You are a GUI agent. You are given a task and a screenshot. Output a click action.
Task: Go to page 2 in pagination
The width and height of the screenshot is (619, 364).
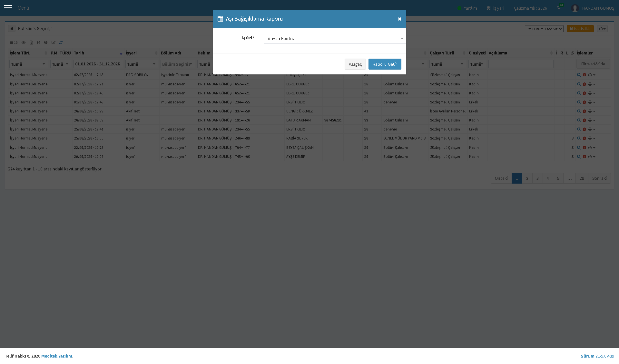click(x=527, y=178)
